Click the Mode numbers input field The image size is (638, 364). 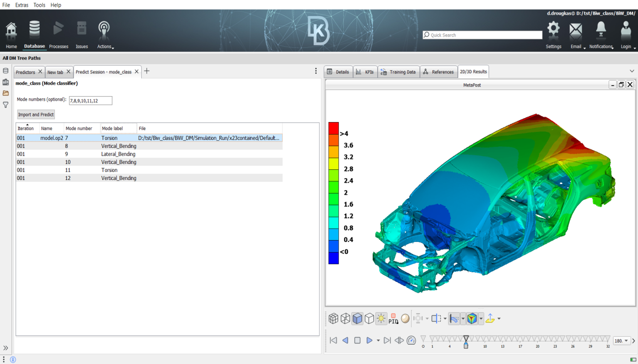pyautogui.click(x=91, y=100)
